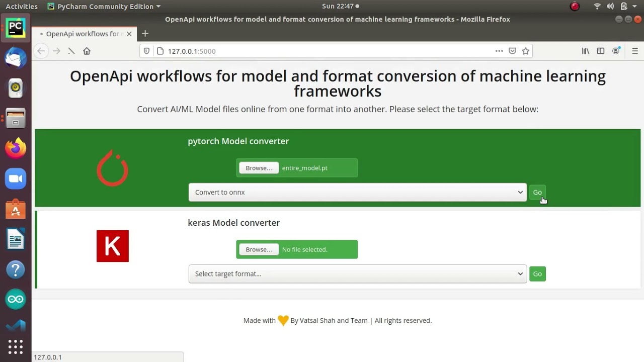The height and width of the screenshot is (362, 644).
Task: Open the keras 'Select target format' dropdown
Action: point(358,274)
